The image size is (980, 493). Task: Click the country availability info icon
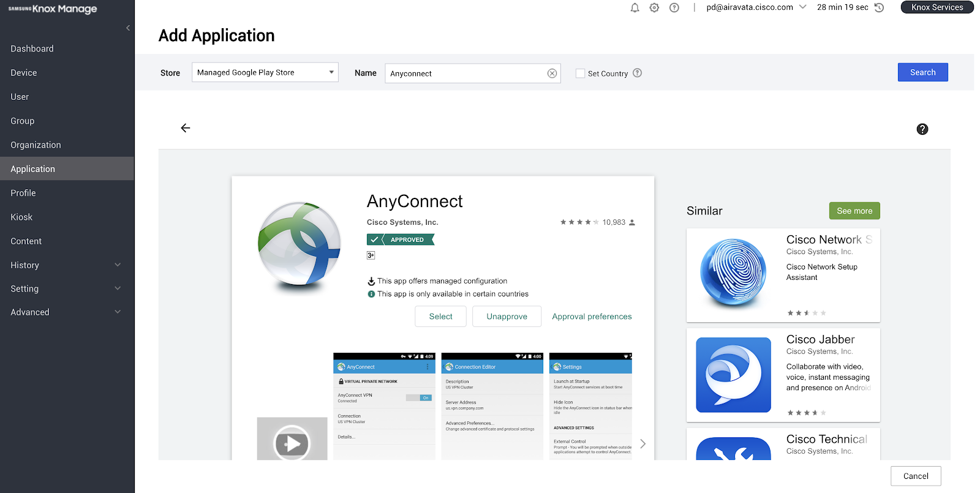pyautogui.click(x=371, y=294)
